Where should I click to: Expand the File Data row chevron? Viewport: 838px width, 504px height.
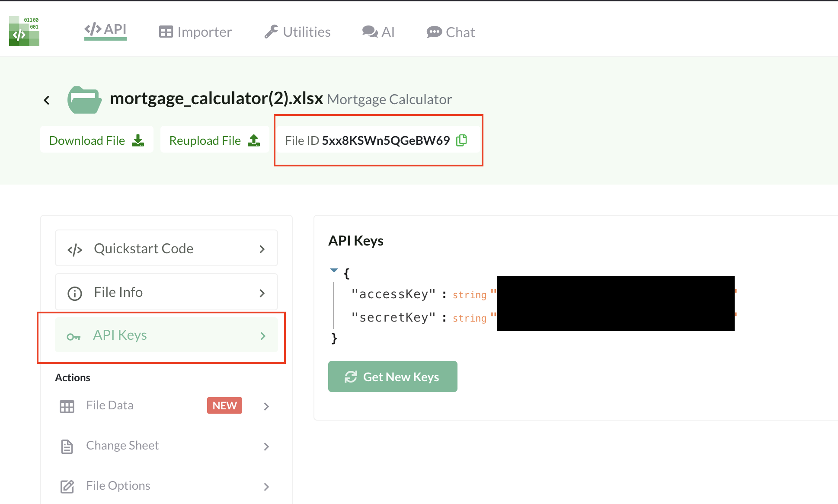click(266, 406)
